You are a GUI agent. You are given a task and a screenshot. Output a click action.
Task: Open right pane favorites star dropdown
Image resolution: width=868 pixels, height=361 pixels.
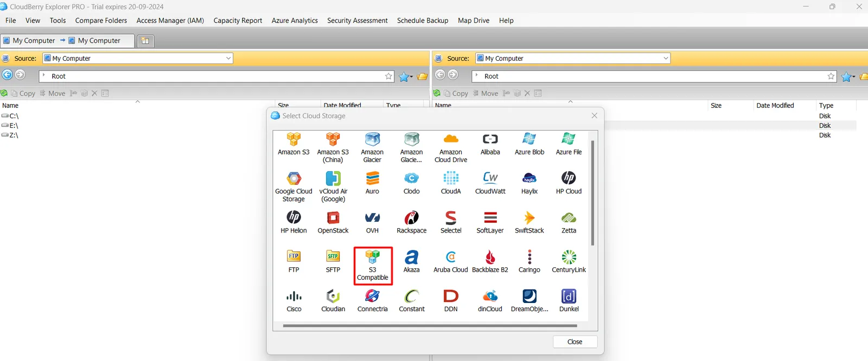click(x=848, y=77)
